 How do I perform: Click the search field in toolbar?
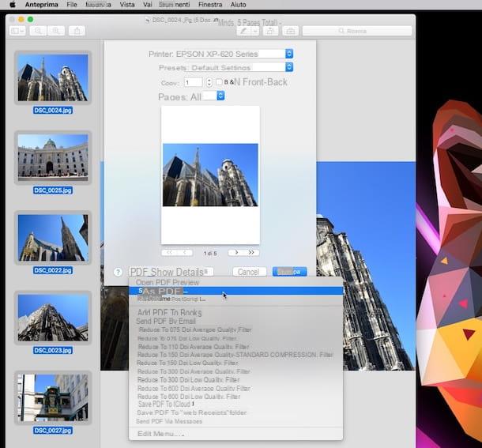pyautogui.click(x=357, y=31)
